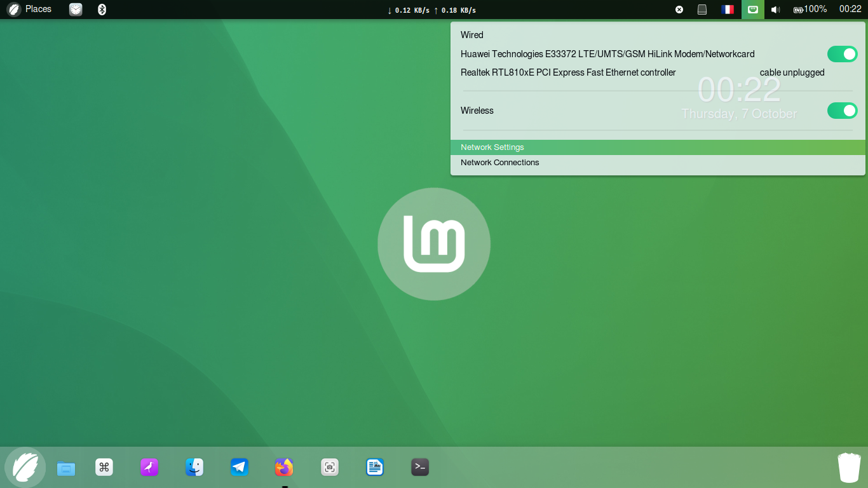868x488 pixels.
Task: Open the clock applet icon in top panel
Action: [x=76, y=10]
